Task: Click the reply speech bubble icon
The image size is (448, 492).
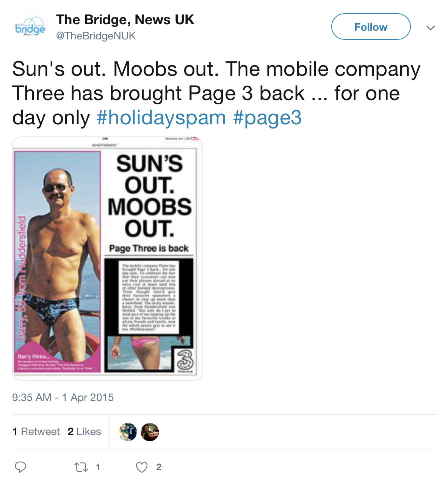Action: pos(20,467)
